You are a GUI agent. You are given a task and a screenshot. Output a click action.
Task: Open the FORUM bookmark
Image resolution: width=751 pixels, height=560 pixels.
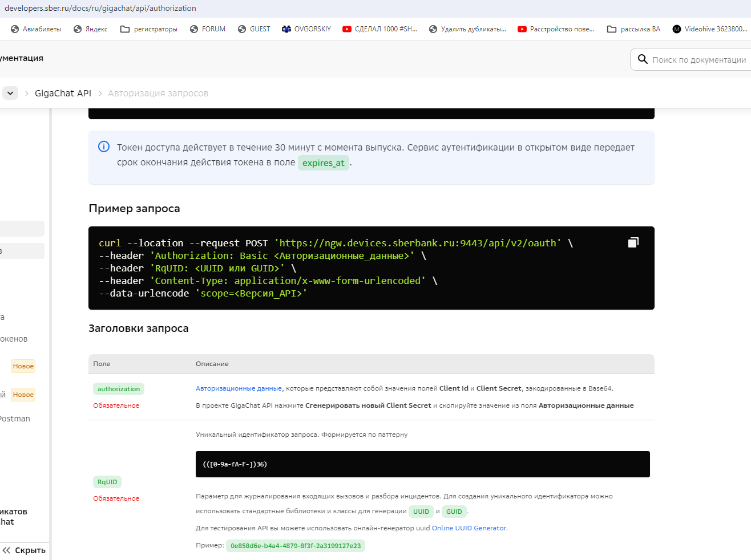point(208,29)
